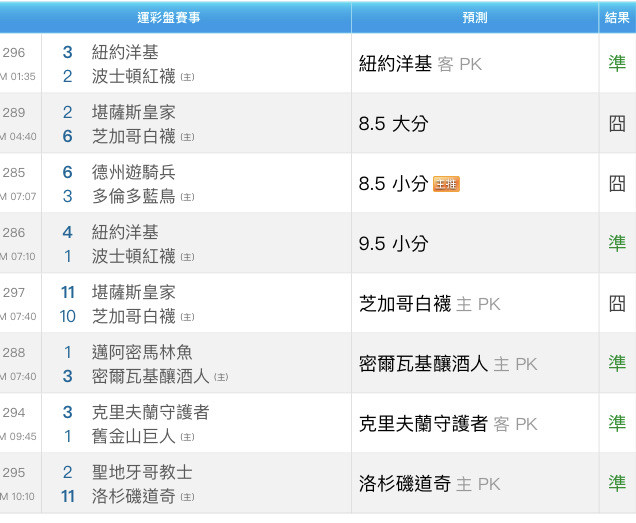Click the 10:10 game time

click(23, 497)
